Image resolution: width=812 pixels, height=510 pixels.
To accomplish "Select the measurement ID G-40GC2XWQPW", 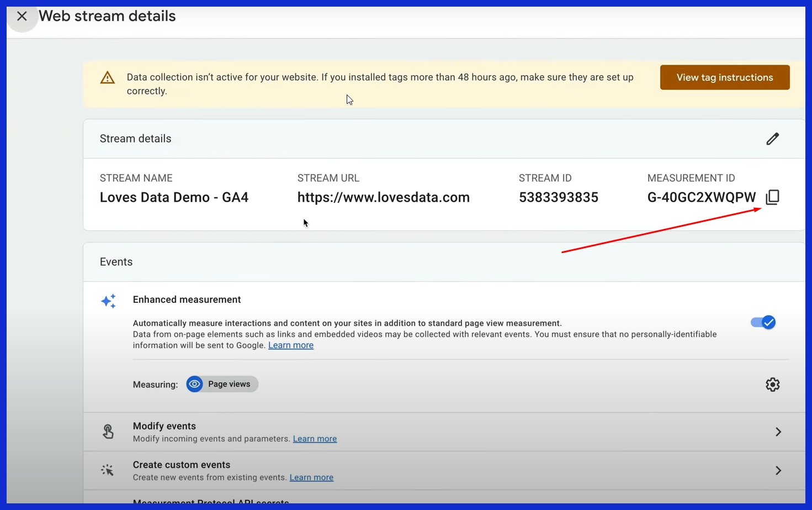I will click(x=702, y=197).
